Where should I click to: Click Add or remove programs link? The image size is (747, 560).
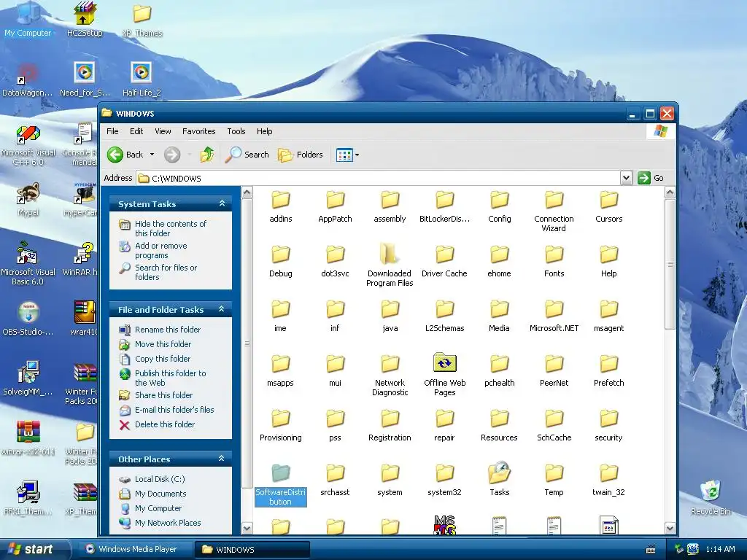click(160, 251)
